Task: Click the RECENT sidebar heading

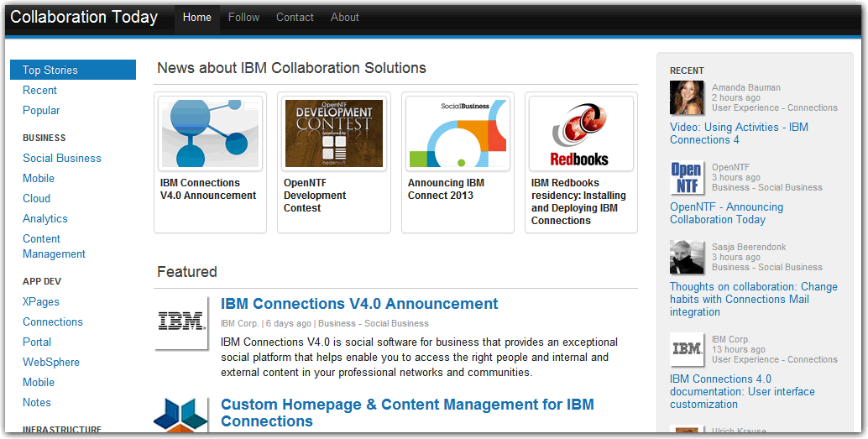Action: click(x=687, y=71)
